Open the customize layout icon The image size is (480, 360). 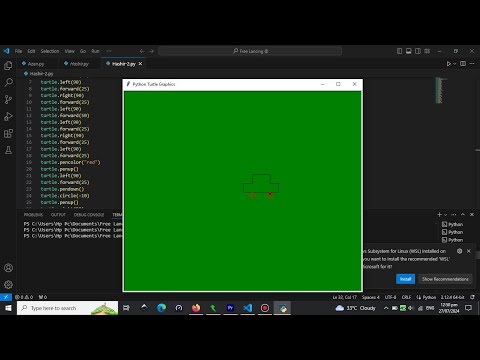click(x=427, y=51)
